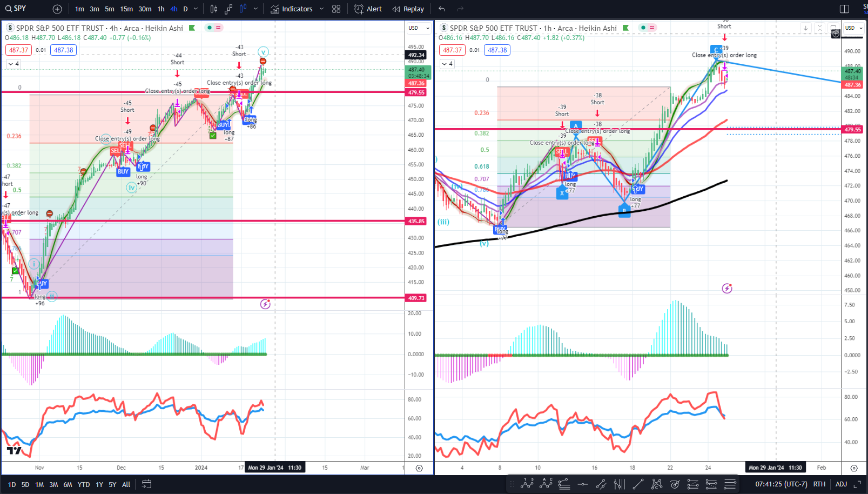Screen dimensions: 868x494
Task: Select the Bars chart style icon
Action: [x=214, y=9]
